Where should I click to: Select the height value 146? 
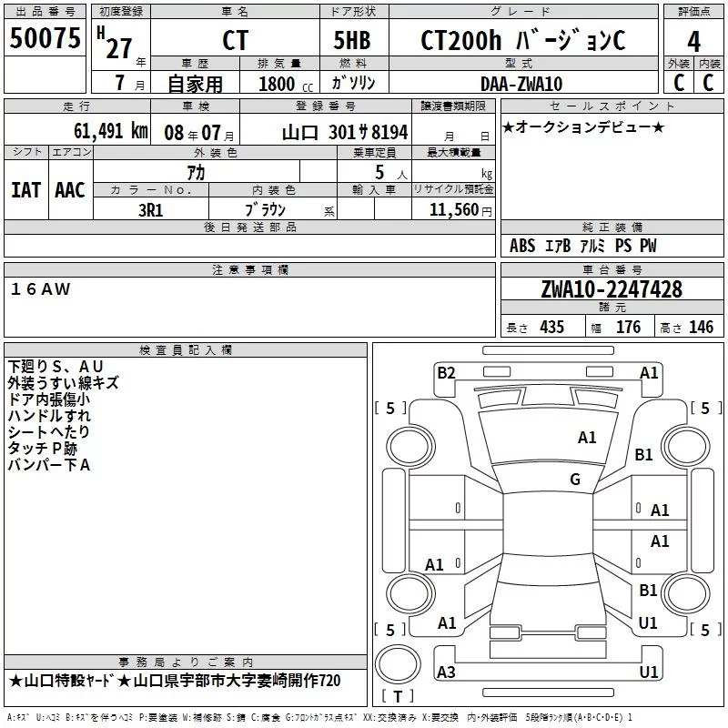(x=701, y=328)
